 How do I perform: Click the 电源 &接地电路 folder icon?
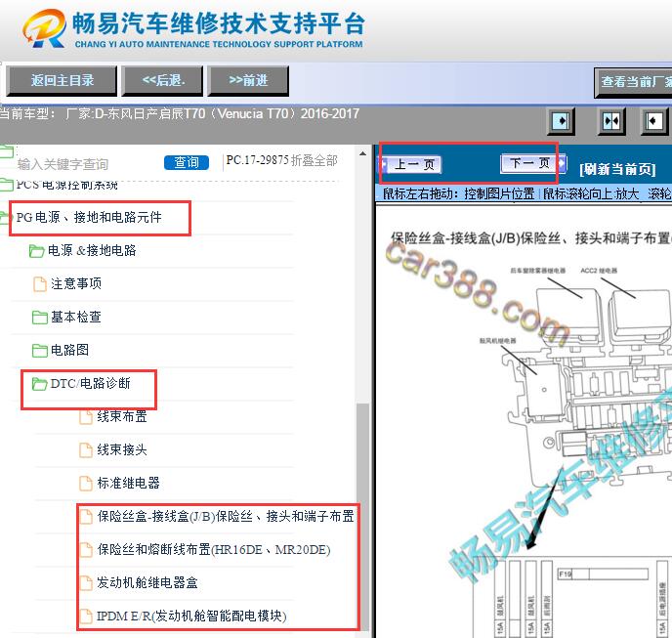[36, 251]
